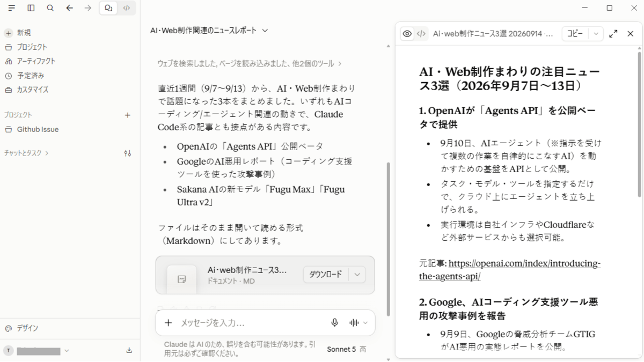Screen dimensions: 644x362
Task: Open user account menu chevron
Action: (67, 351)
